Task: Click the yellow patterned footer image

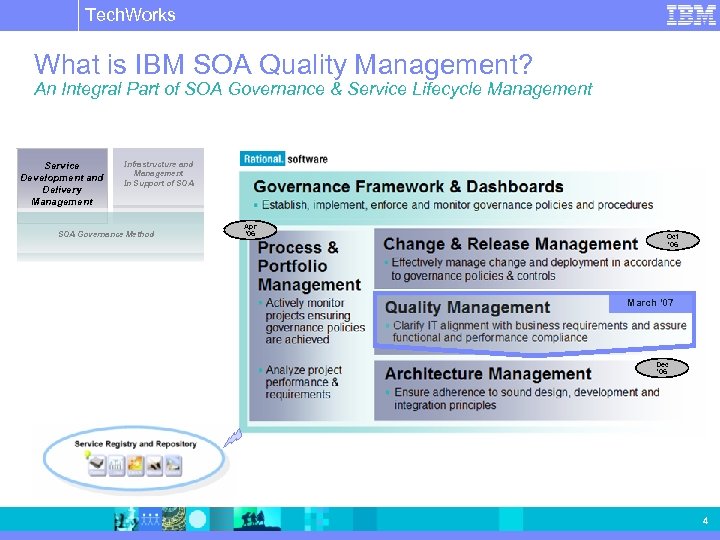Action: (x=174, y=519)
